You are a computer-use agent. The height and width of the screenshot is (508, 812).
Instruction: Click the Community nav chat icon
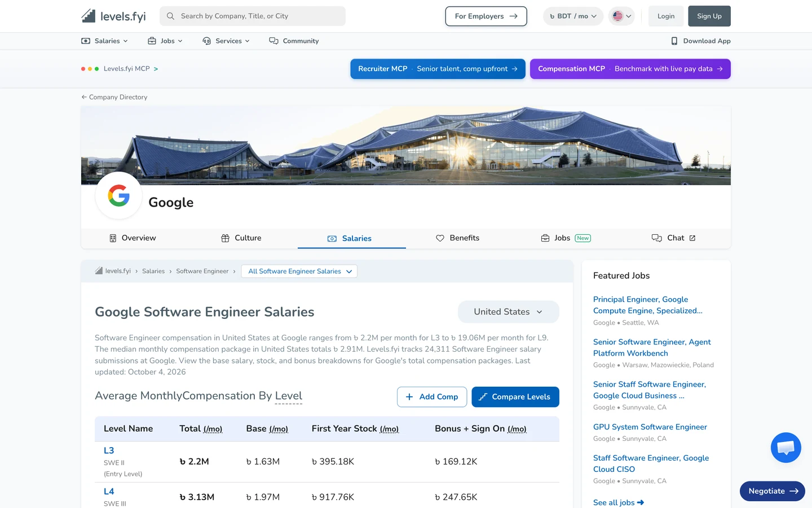[273, 41]
